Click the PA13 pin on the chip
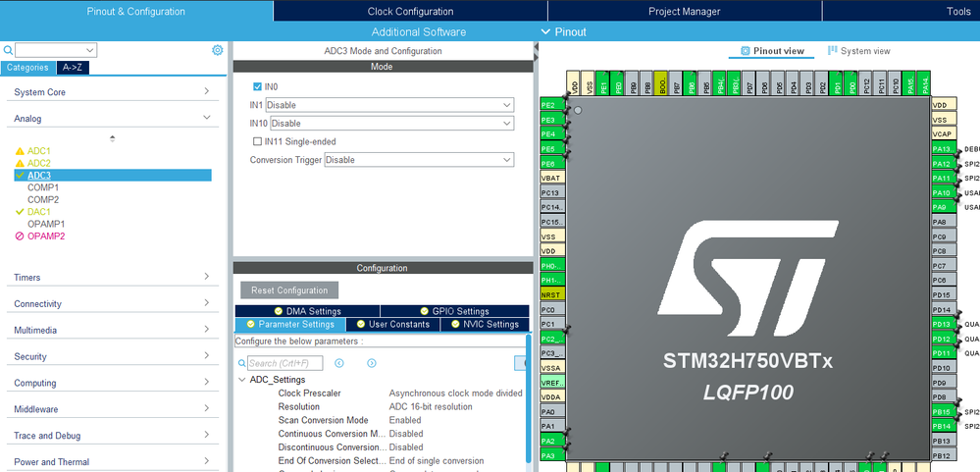Screen dimensions: 980x472 (944, 149)
